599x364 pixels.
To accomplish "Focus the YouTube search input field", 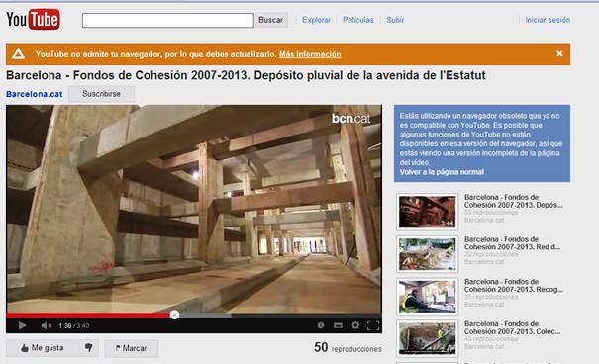I will [168, 20].
